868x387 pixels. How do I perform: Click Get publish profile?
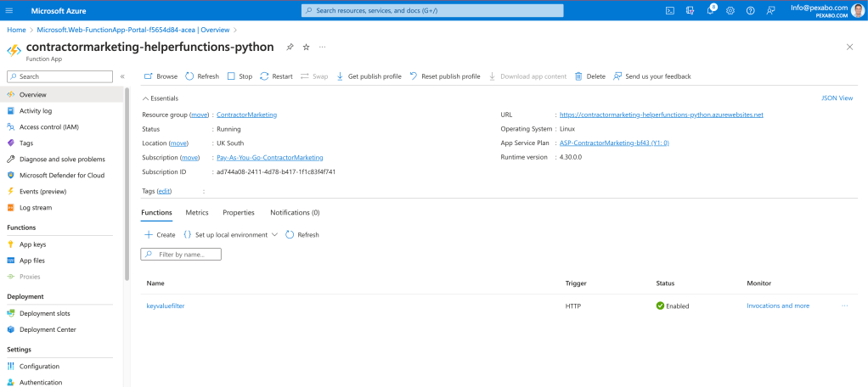point(369,76)
